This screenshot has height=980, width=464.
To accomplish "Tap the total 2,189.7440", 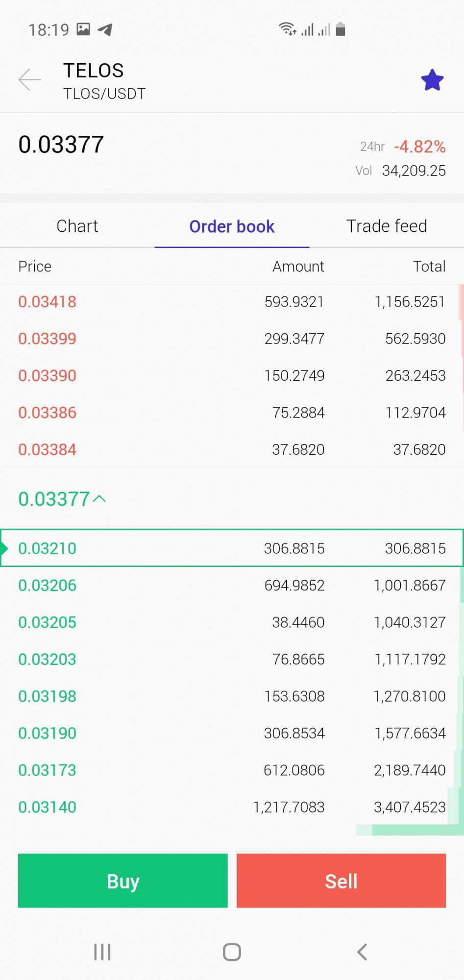I will [410, 770].
